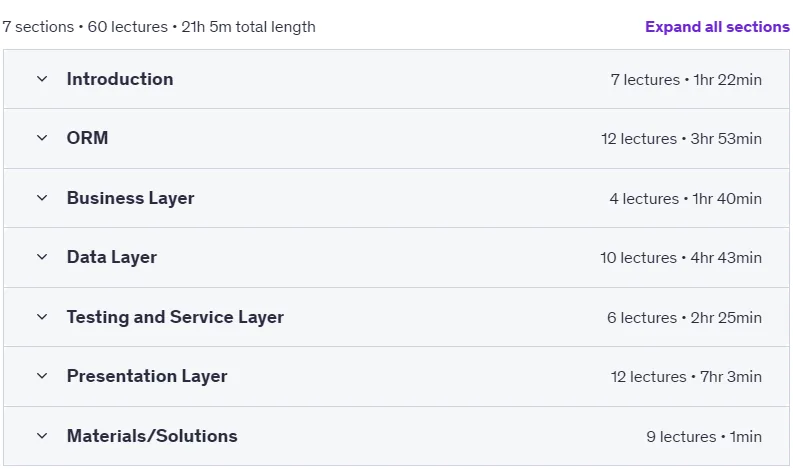Click the Data Layer chevron icon
This screenshot has height=469, width=793.
tap(42, 257)
